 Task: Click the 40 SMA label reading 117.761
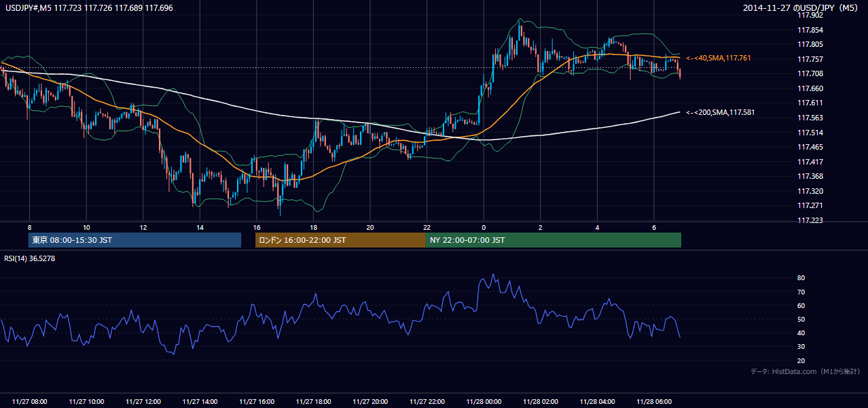click(718, 58)
